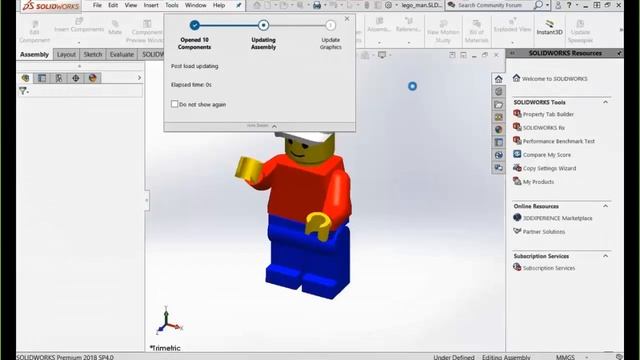Image resolution: width=640 pixels, height=360 pixels.
Task: Open the search options dropdown arrow
Action: 547,5
